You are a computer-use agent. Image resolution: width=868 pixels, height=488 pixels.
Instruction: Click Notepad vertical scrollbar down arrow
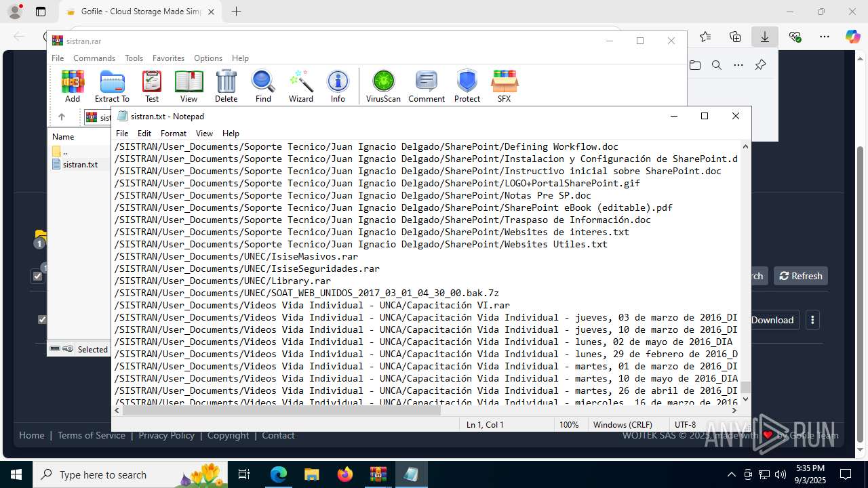[x=745, y=399]
